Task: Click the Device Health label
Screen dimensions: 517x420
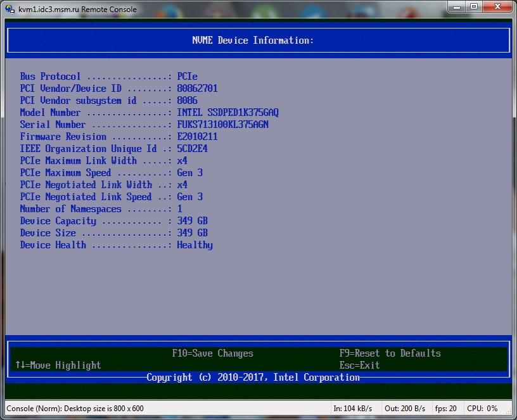Action: click(53, 245)
